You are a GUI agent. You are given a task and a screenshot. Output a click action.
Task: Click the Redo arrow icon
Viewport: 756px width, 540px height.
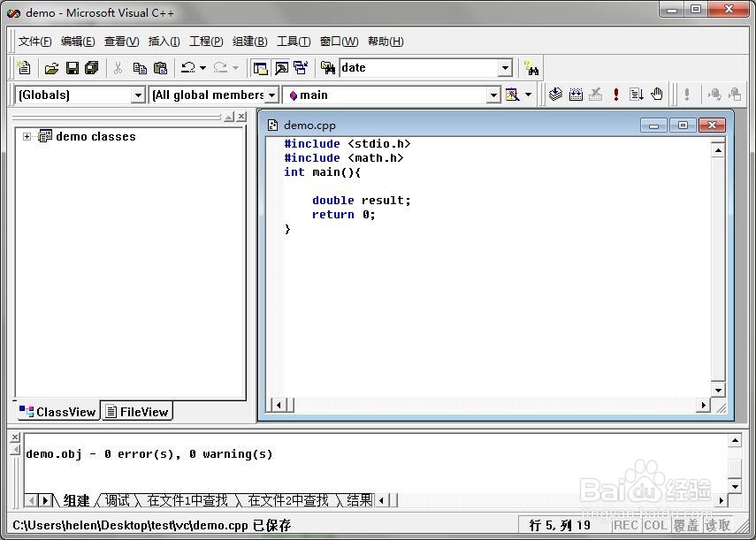(220, 68)
